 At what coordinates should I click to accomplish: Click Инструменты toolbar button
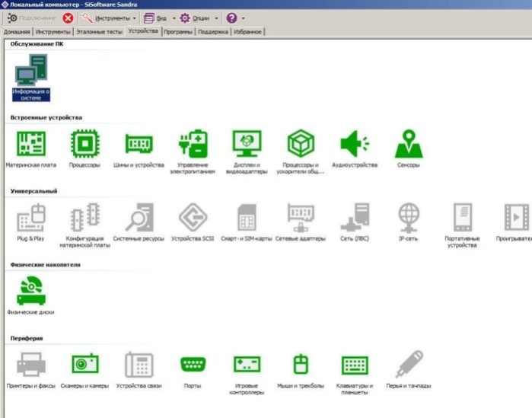pyautogui.click(x=107, y=18)
